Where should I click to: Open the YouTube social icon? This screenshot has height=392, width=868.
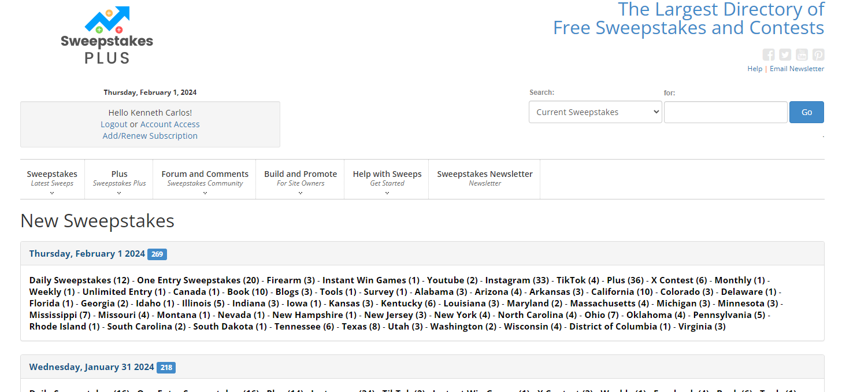coord(802,55)
